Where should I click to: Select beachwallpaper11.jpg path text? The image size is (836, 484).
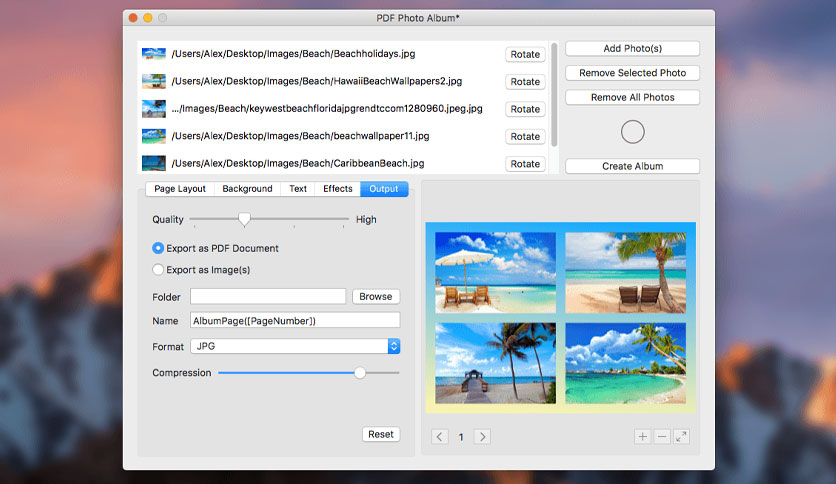click(x=300, y=136)
